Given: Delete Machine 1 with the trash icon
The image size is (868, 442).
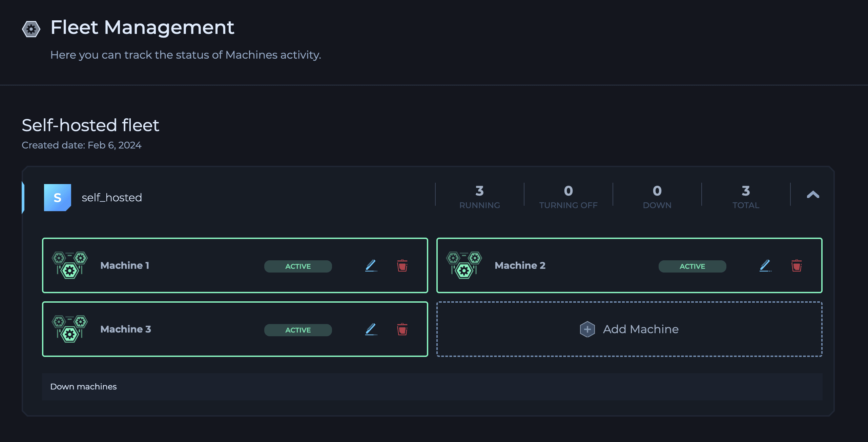Looking at the screenshot, I should 402,265.
